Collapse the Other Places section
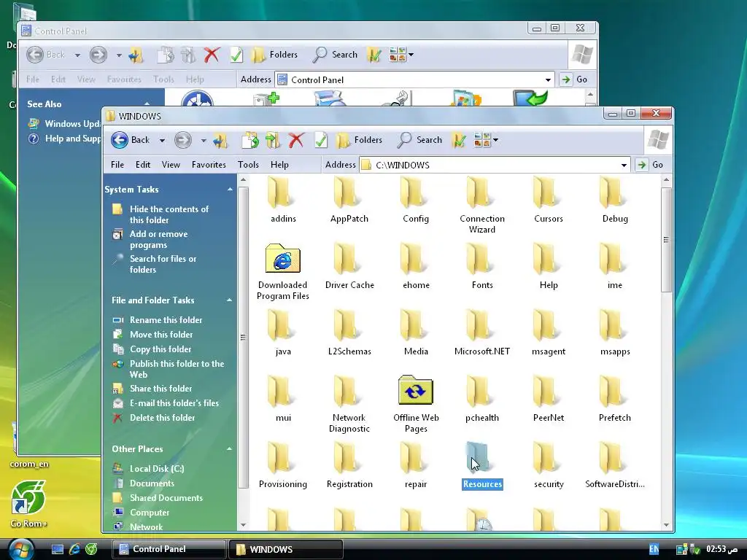 tap(230, 449)
